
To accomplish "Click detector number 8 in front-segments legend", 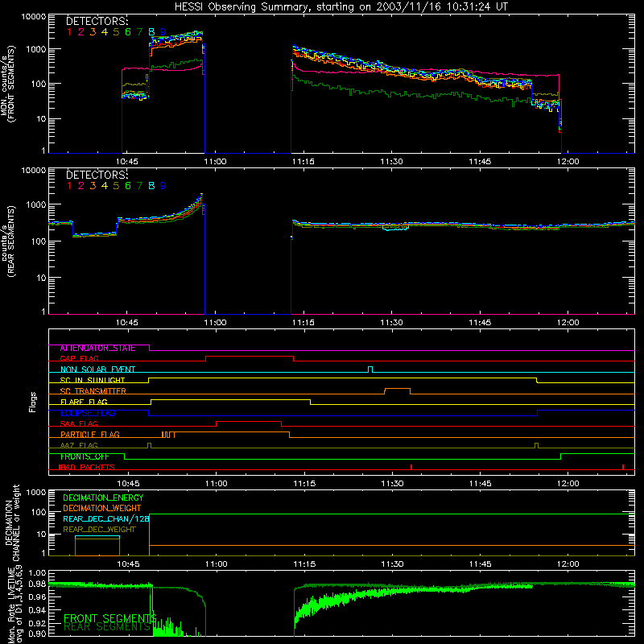I will pos(151,32).
